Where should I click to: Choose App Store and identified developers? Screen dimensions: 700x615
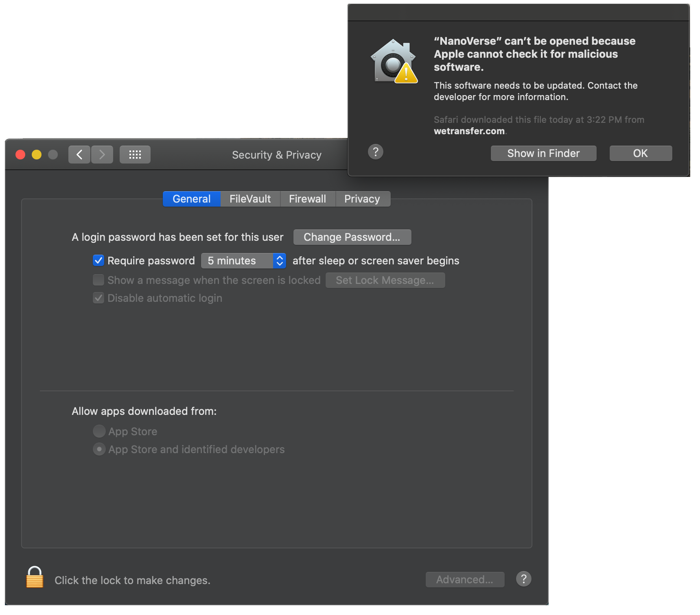[99, 449]
